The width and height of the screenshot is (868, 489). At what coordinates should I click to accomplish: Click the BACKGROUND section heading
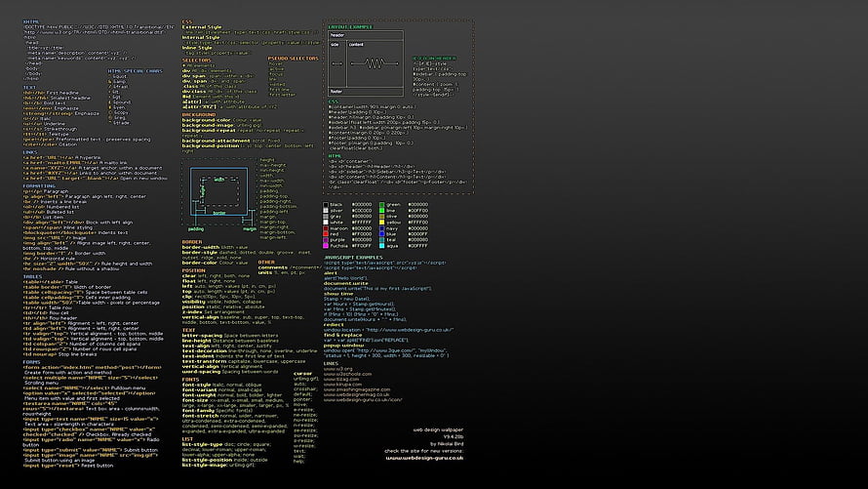(199, 114)
